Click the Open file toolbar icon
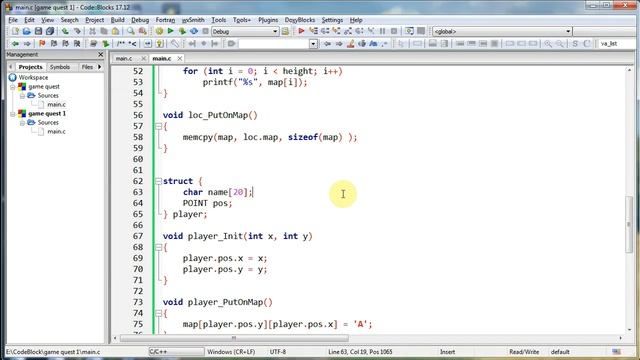Image resolution: width=640 pixels, height=360 pixels. (27, 31)
